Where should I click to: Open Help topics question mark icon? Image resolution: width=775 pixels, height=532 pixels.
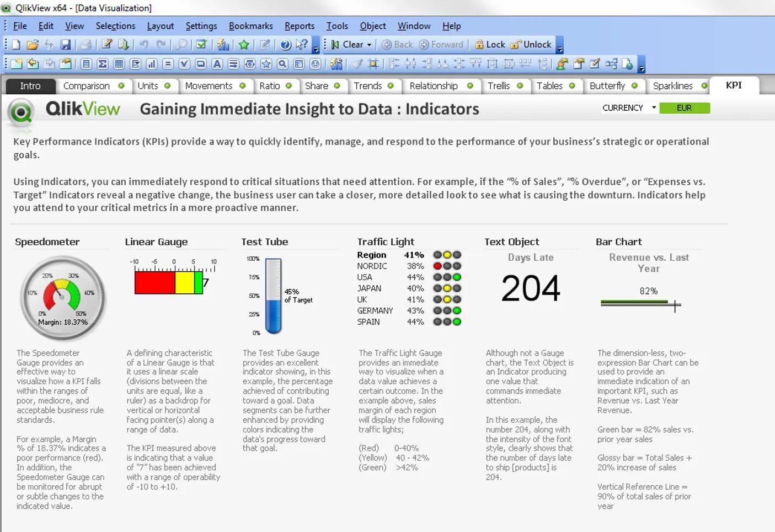pyautogui.click(x=285, y=45)
